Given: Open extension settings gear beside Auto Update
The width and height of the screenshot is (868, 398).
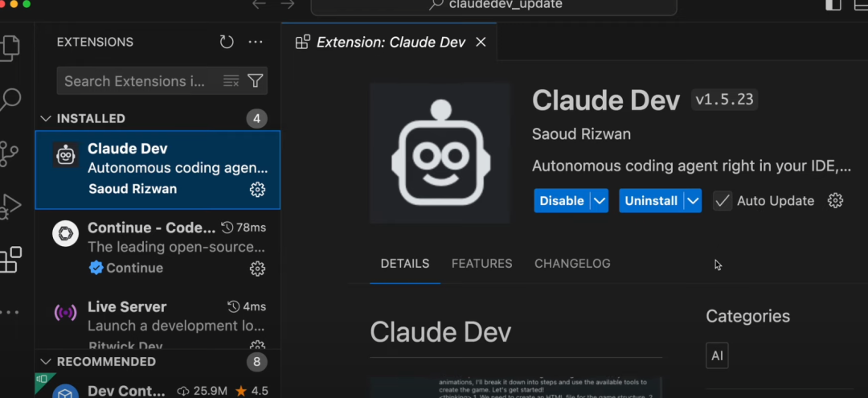Looking at the screenshot, I should tap(835, 200).
